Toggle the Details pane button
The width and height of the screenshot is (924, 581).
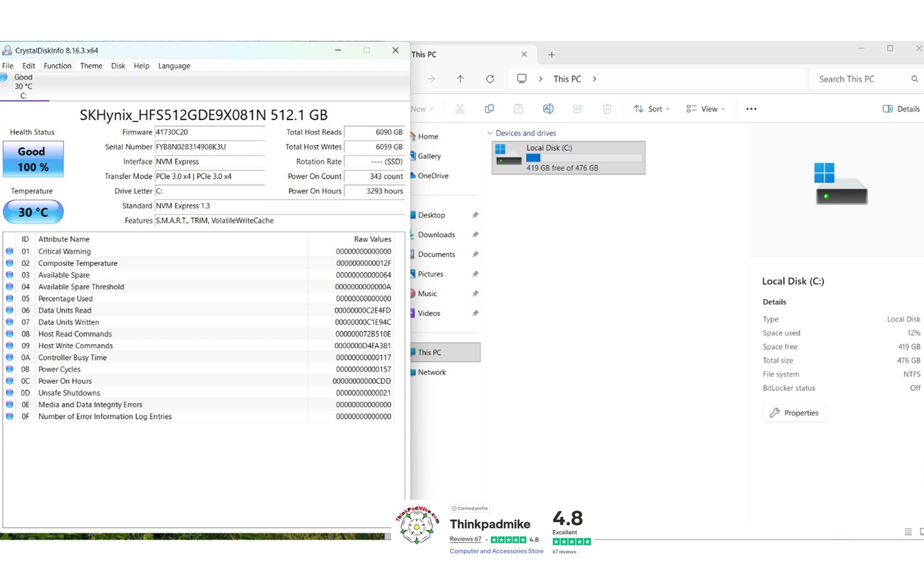[901, 109]
